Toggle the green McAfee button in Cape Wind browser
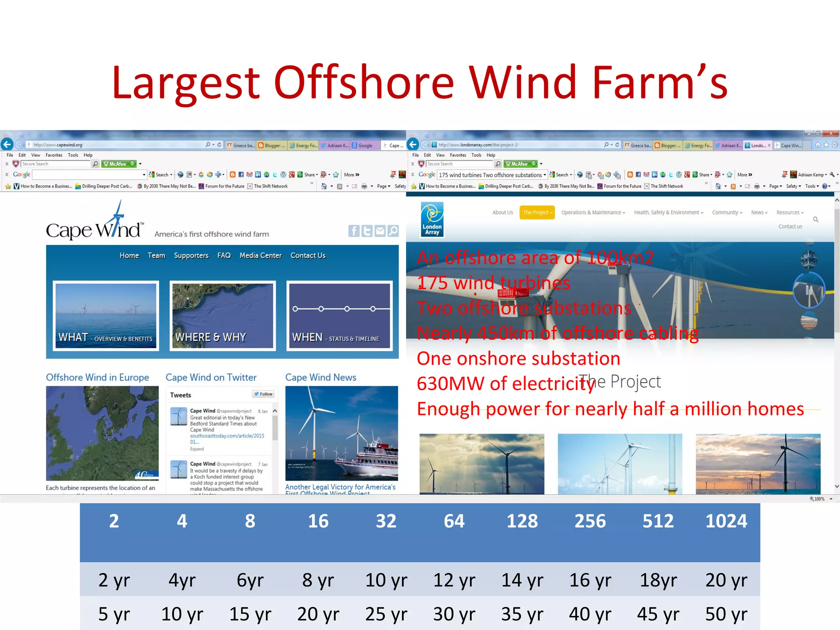The width and height of the screenshot is (840, 630). click(119, 164)
